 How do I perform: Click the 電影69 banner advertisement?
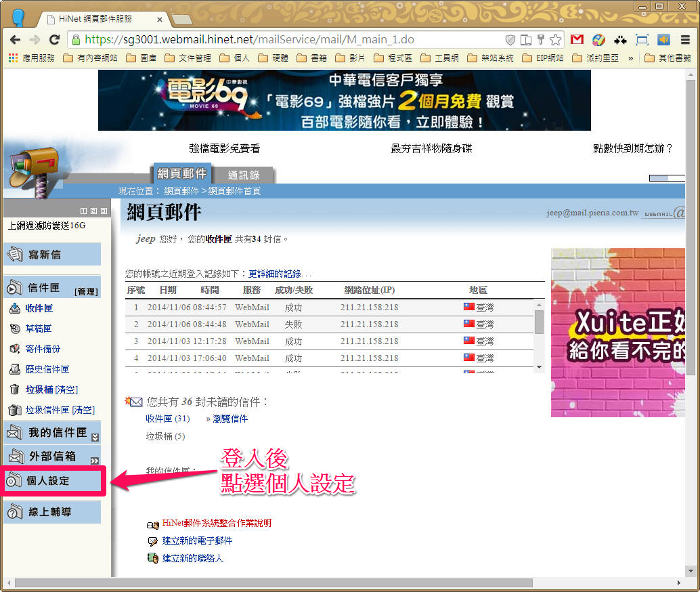tap(344, 100)
